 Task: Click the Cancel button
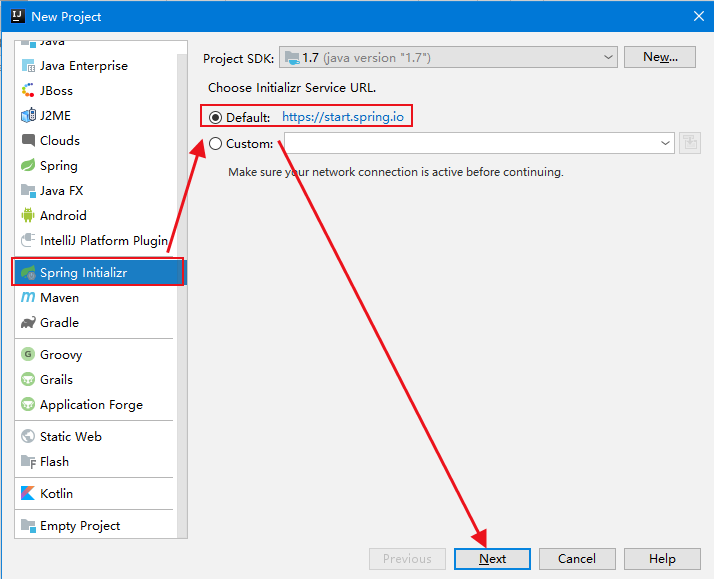(577, 559)
